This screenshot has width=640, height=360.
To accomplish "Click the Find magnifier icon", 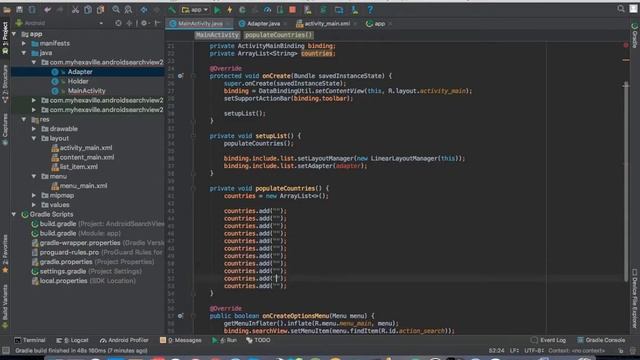I will click(116, 9).
